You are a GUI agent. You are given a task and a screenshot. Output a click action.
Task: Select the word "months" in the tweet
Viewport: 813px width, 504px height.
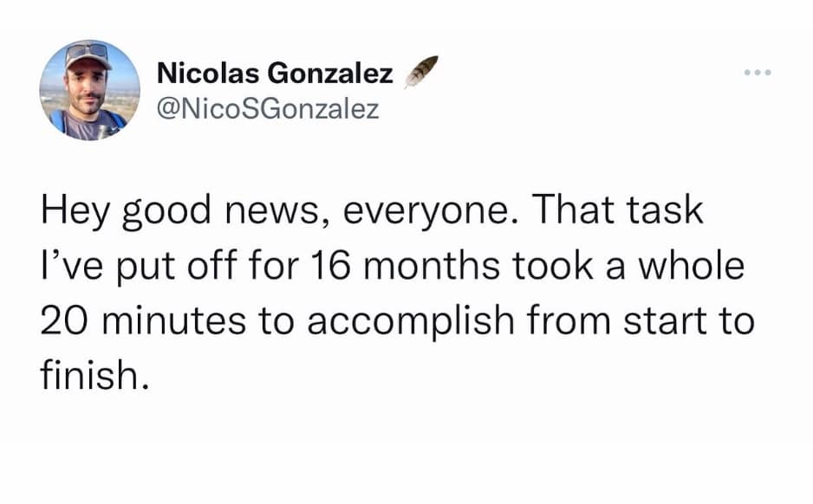pos(439,267)
